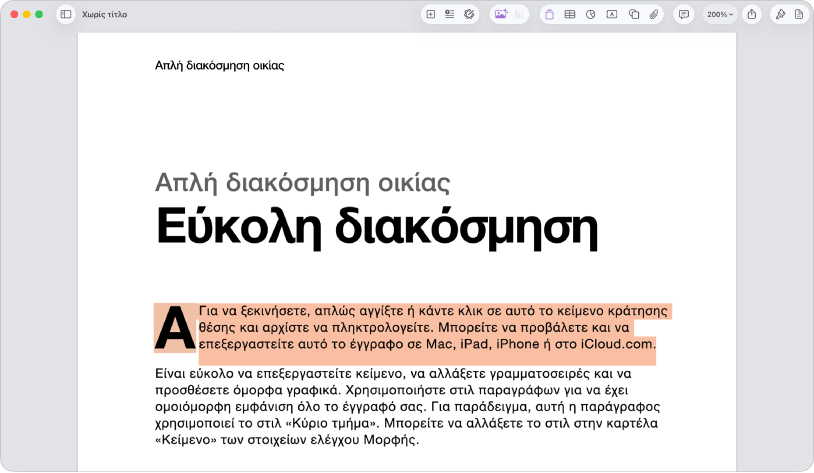The image size is (814, 473).
Task: Insert a Text box from toolbar
Action: point(612,15)
